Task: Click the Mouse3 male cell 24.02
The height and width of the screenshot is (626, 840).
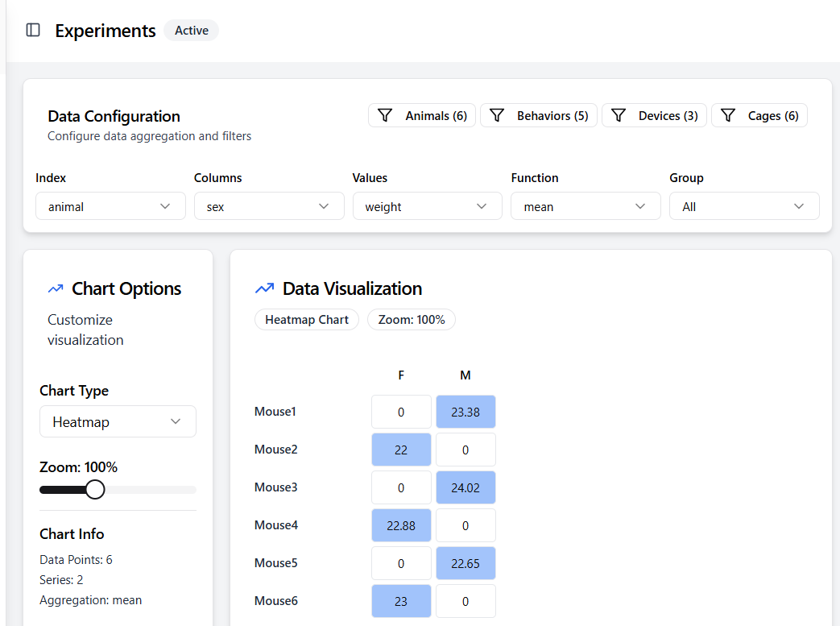Action: [x=466, y=487]
